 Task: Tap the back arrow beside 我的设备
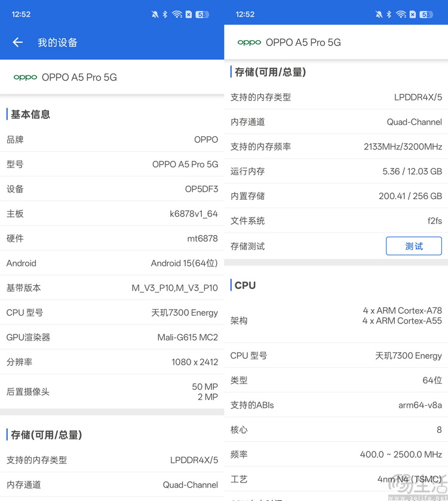[17, 42]
